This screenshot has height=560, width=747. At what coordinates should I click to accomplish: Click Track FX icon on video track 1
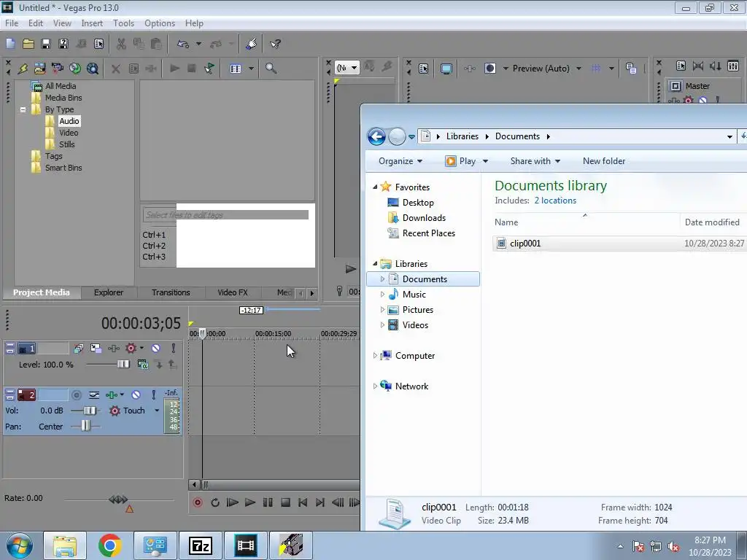(113, 349)
